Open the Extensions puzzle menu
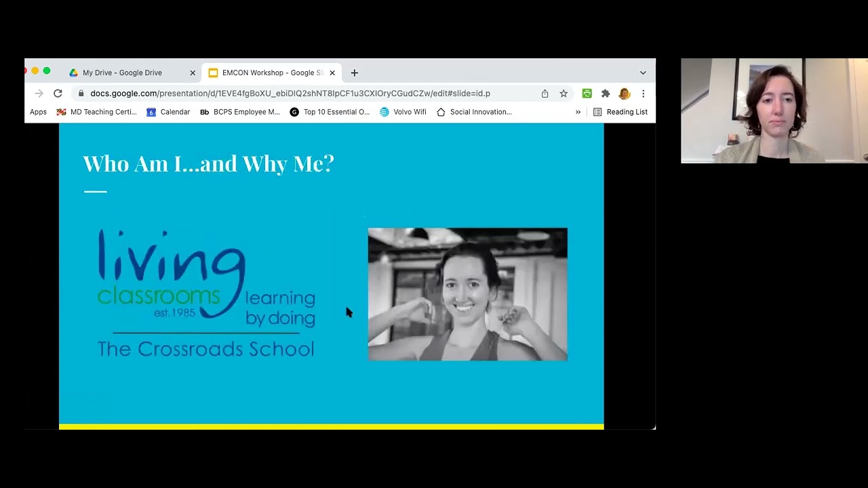This screenshot has height=488, width=868. (606, 94)
